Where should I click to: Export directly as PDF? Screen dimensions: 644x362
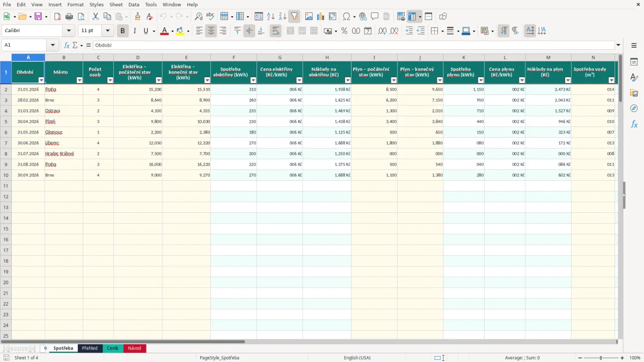coord(57,17)
